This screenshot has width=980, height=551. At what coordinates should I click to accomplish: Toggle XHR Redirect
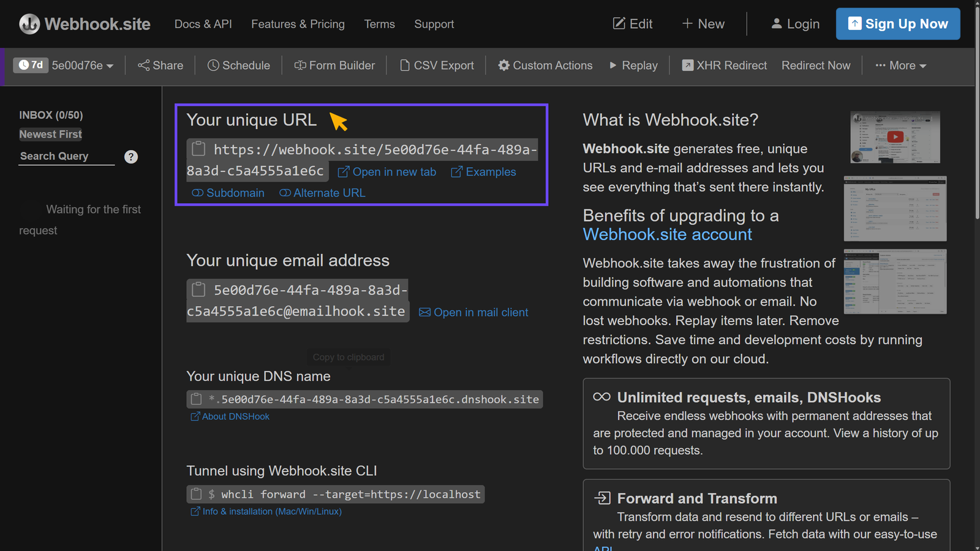[725, 66]
